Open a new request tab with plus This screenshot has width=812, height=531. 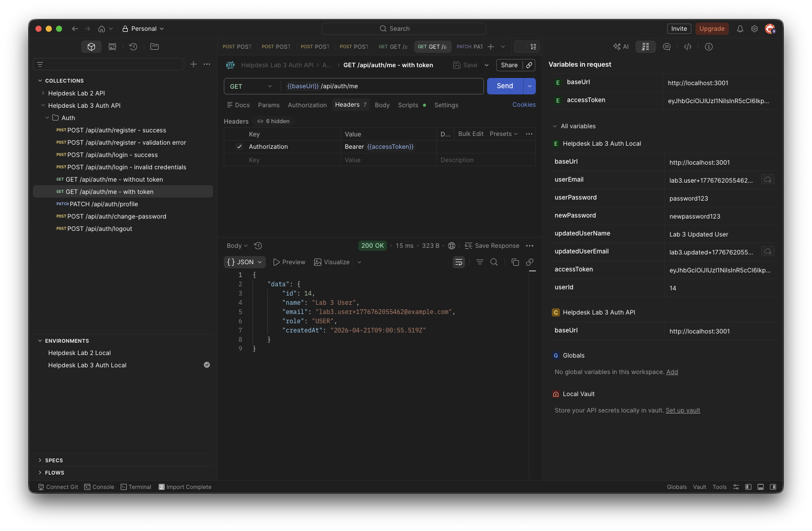point(491,47)
